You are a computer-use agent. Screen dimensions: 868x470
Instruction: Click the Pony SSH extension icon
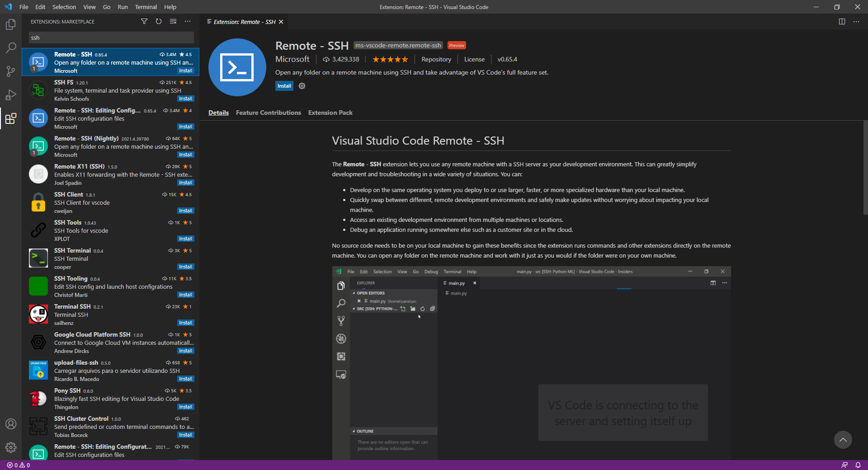coord(38,399)
